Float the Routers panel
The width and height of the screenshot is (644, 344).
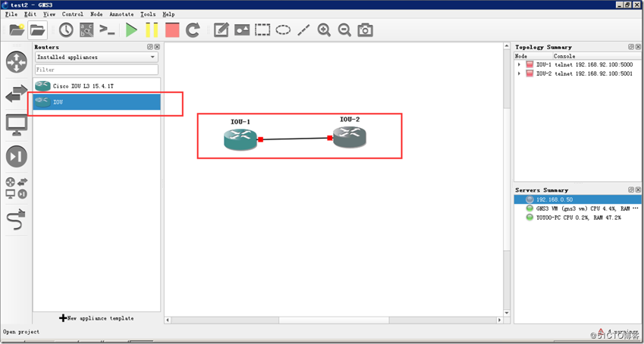click(x=150, y=47)
